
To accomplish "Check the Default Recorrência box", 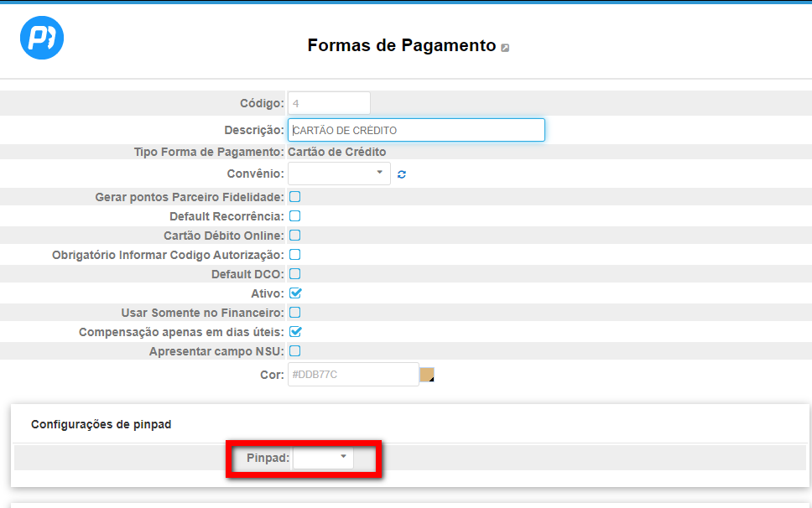I will pyautogui.click(x=294, y=215).
